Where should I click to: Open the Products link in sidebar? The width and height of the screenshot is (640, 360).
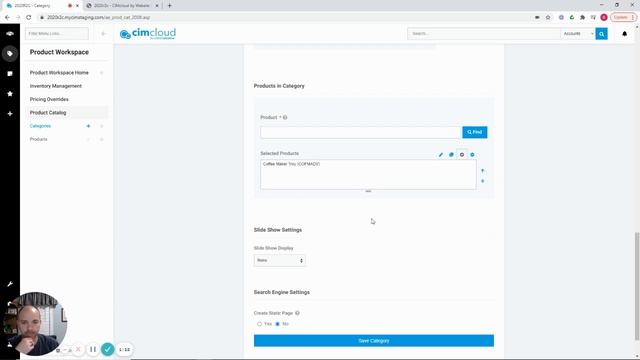coord(38,140)
